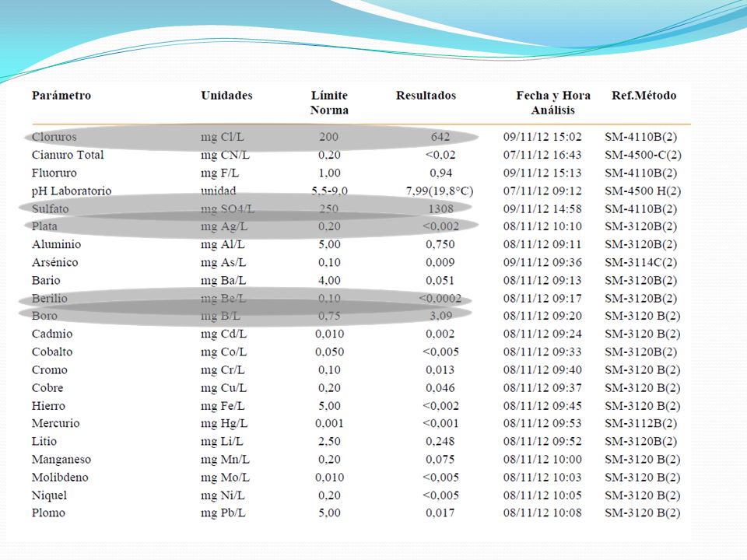Select the 'Cloruros' parameter name

tap(54, 137)
